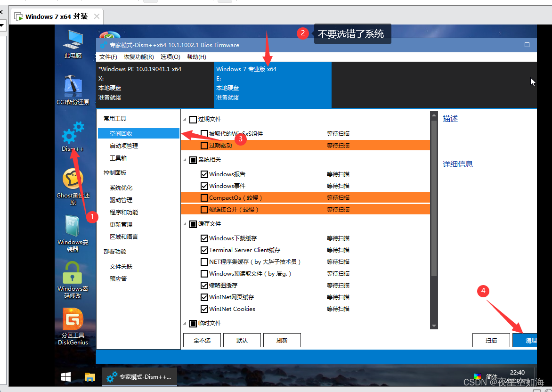
Task: Click the input method tray icon
Action: pyautogui.click(x=491, y=376)
